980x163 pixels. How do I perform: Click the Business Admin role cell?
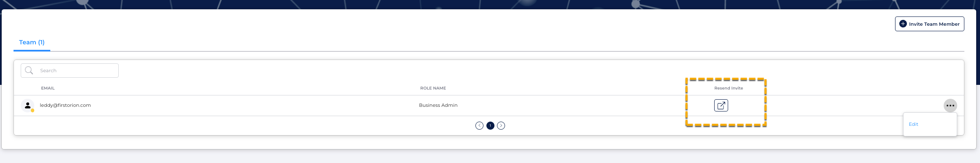click(x=438, y=105)
